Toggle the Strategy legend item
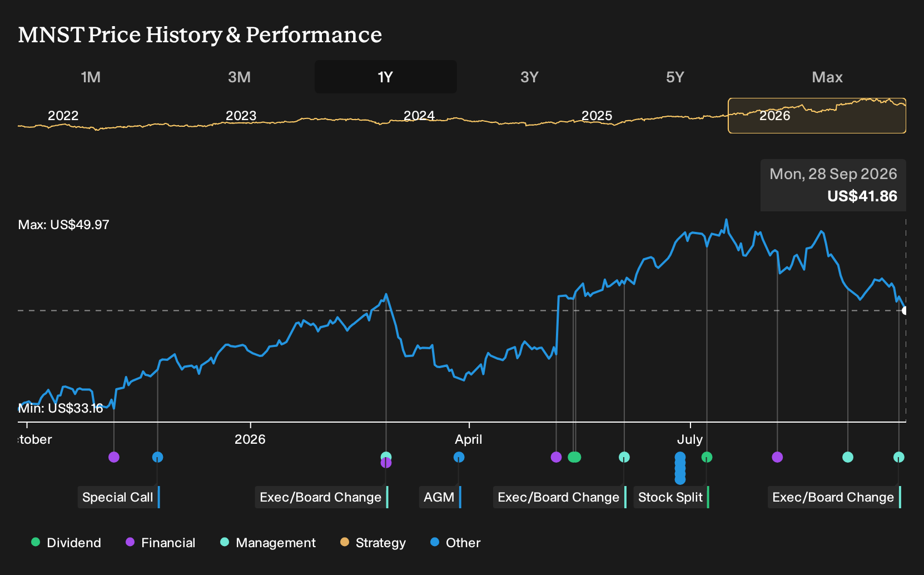 point(373,543)
